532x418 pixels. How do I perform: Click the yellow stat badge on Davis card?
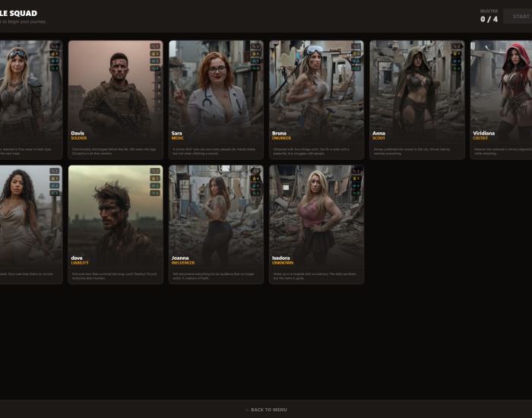(155, 54)
